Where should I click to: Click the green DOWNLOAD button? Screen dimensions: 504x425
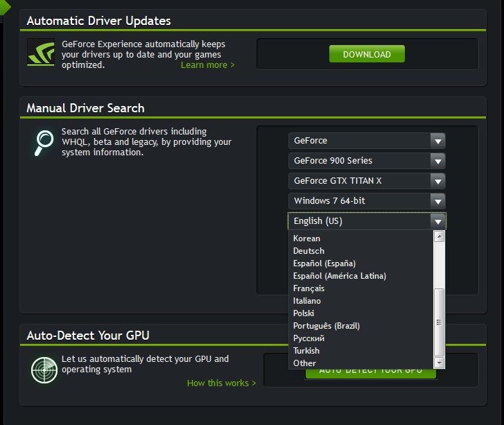click(x=367, y=54)
